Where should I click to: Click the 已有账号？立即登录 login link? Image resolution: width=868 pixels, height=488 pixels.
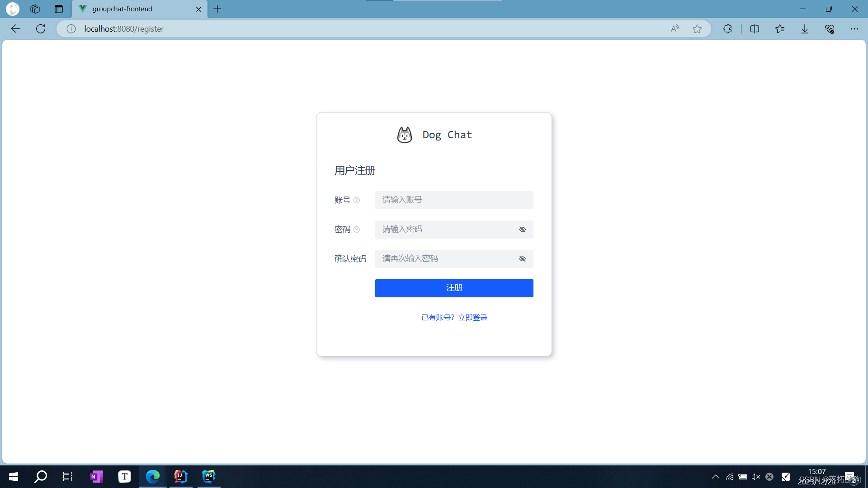tap(454, 318)
